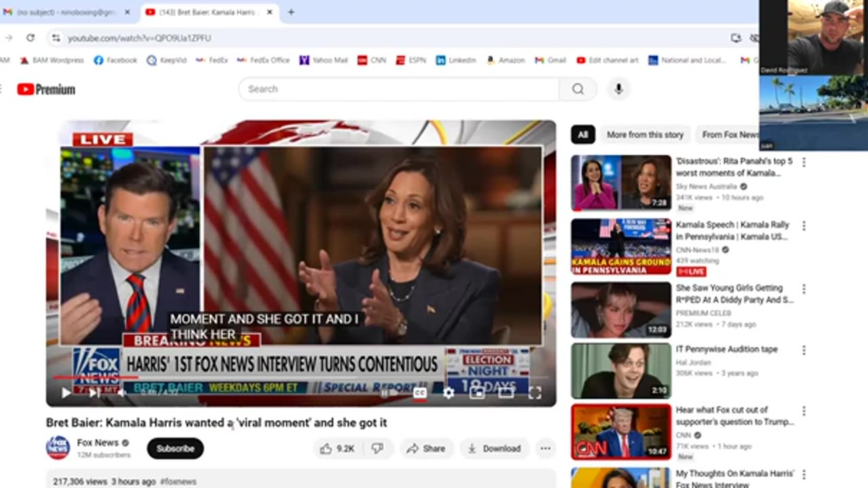Open video settings gear

tap(448, 392)
